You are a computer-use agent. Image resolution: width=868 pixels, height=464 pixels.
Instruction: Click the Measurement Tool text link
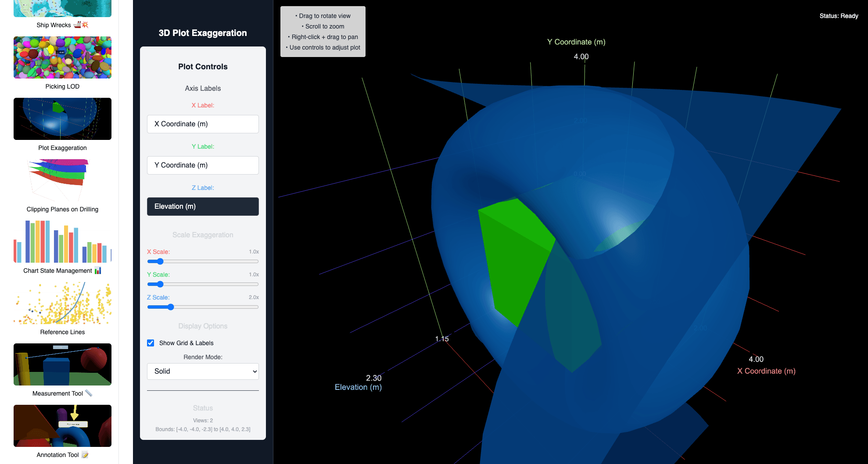57,393
